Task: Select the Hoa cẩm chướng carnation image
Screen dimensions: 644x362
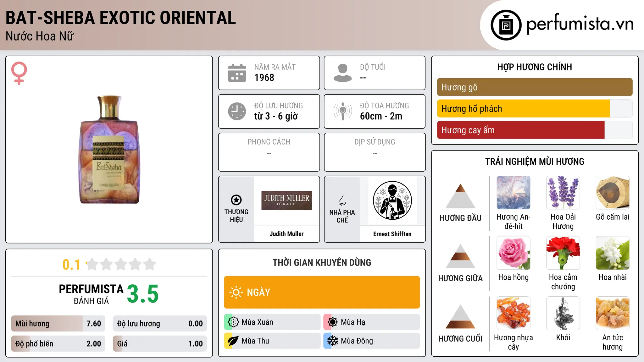Action: [563, 253]
